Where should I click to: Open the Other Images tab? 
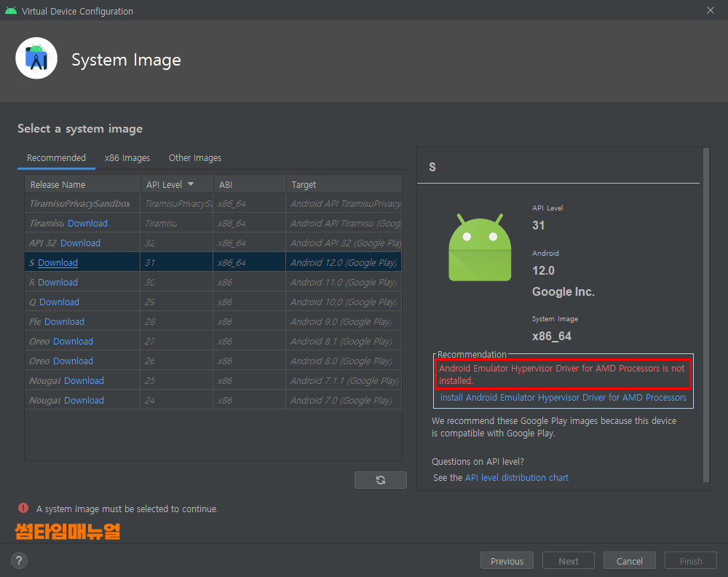195,158
